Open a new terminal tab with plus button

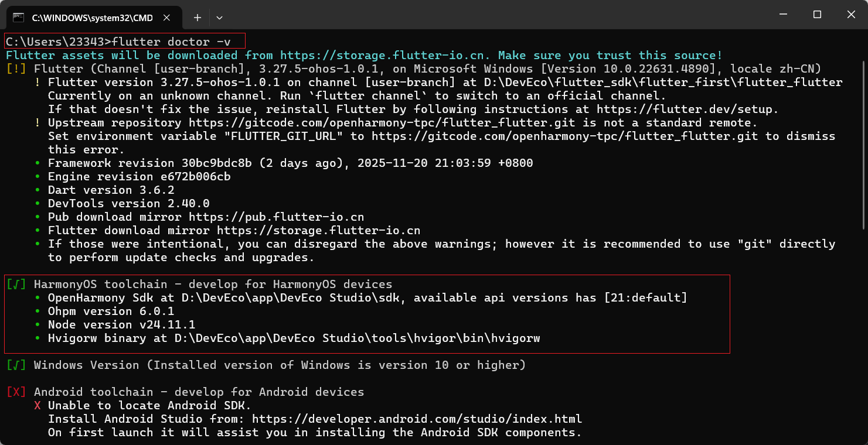click(198, 18)
